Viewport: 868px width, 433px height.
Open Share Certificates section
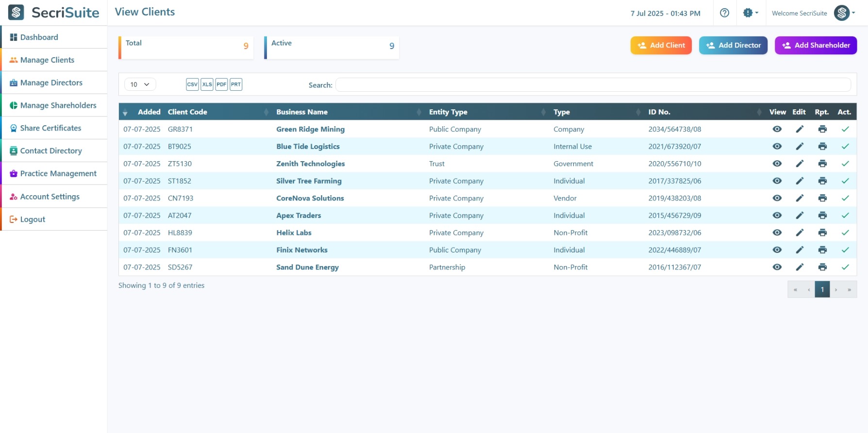click(53, 128)
